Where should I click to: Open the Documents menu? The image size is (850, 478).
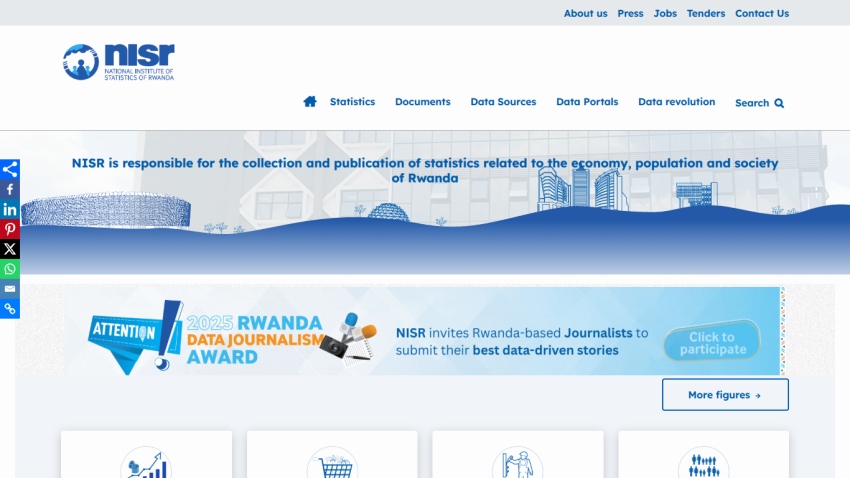click(x=423, y=101)
